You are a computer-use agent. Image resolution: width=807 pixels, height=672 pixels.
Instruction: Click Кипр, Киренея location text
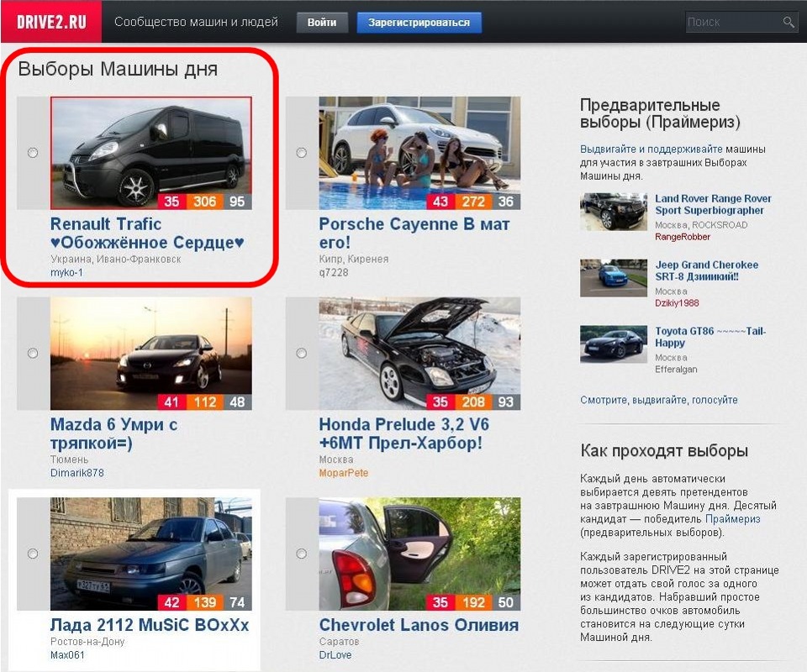(354, 259)
